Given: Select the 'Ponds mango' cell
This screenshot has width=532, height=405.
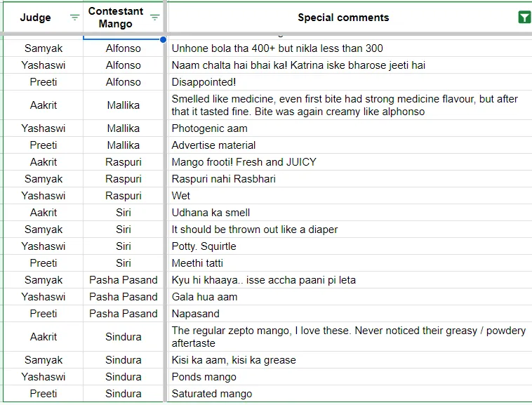Looking at the screenshot, I should pyautogui.click(x=350, y=377).
